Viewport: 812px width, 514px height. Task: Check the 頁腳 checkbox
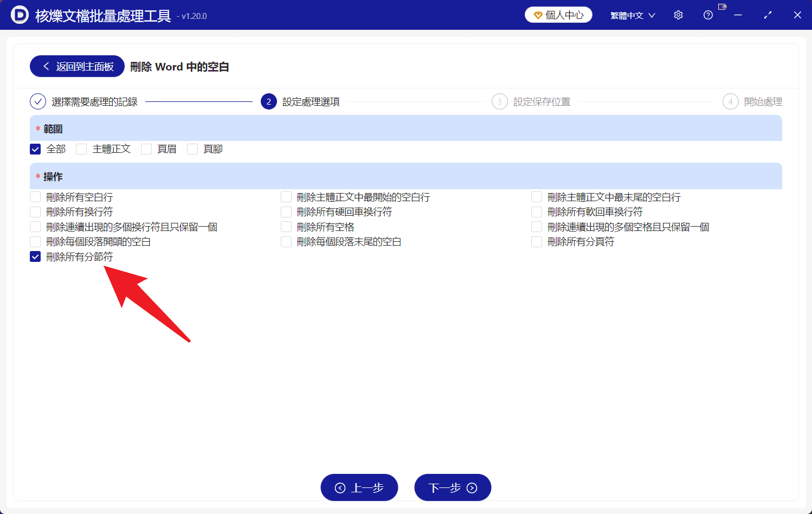pos(192,149)
